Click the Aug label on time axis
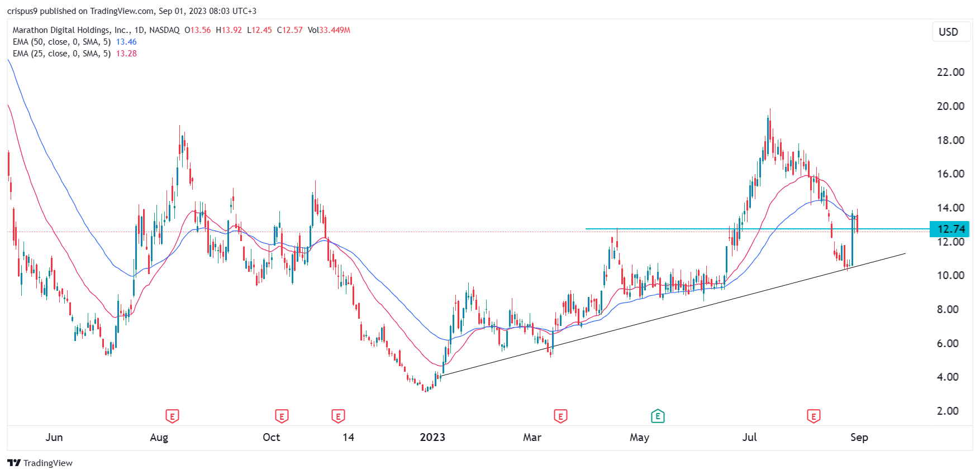The height and width of the screenshot is (475, 980). click(x=159, y=437)
